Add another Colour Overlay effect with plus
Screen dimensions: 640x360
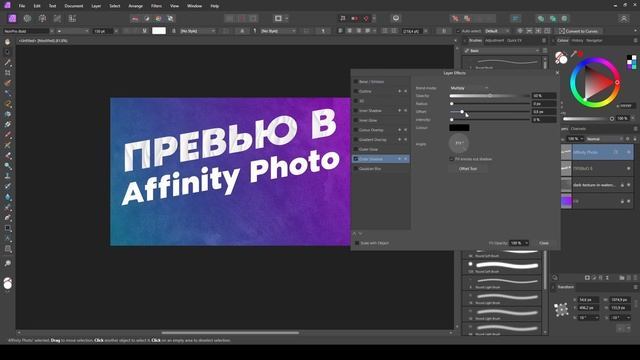pyautogui.click(x=400, y=130)
